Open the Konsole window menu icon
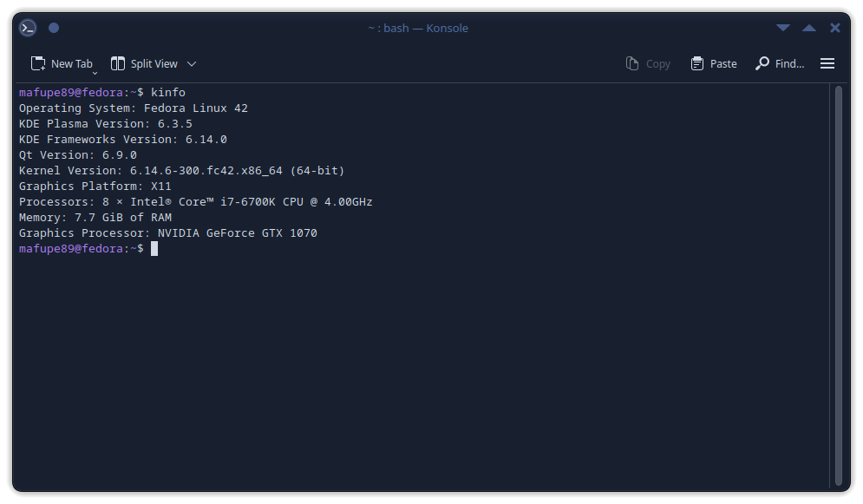The image size is (863, 504). (x=28, y=28)
